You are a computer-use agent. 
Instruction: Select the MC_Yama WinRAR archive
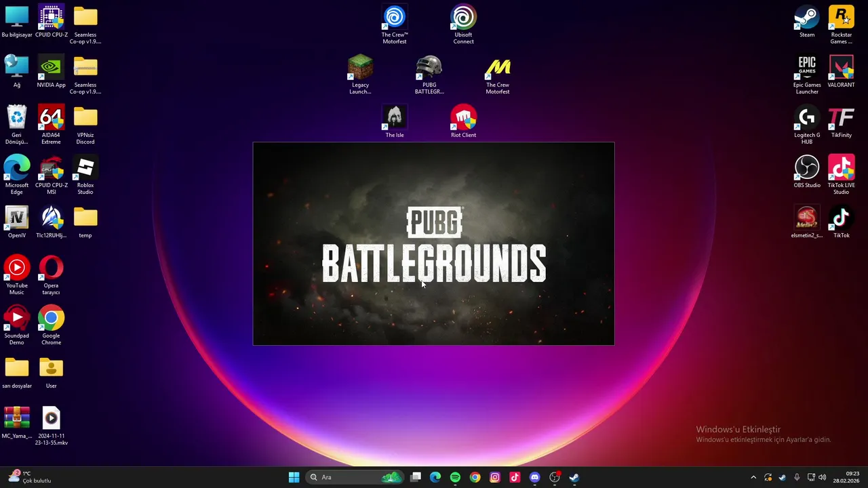coord(17,424)
